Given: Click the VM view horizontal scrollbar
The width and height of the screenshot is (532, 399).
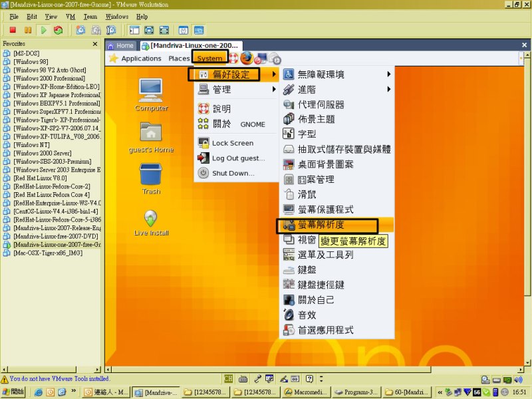Looking at the screenshot, I should pos(315,369).
